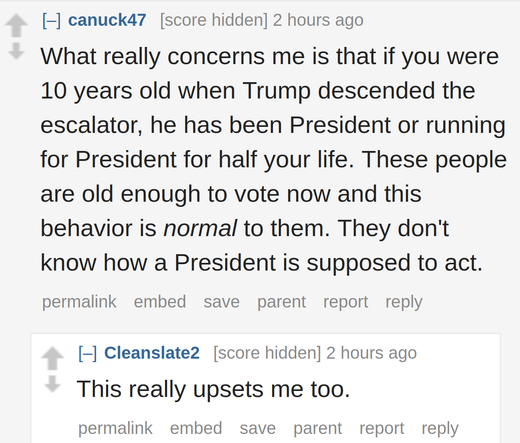Viewport: 520px width, 443px height.
Task: Downvote Cleanslate2's reply
Action: pyautogui.click(x=52, y=384)
